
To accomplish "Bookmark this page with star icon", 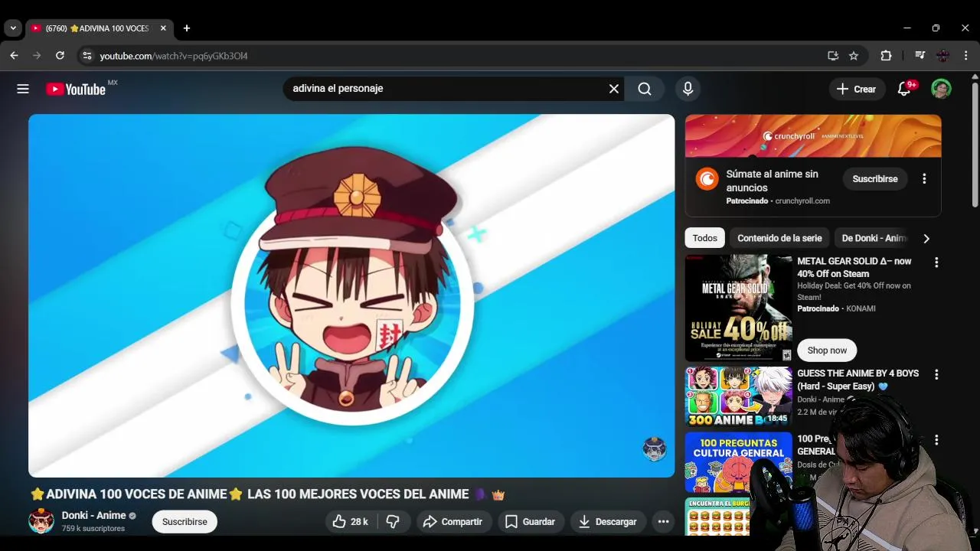I will tap(854, 56).
